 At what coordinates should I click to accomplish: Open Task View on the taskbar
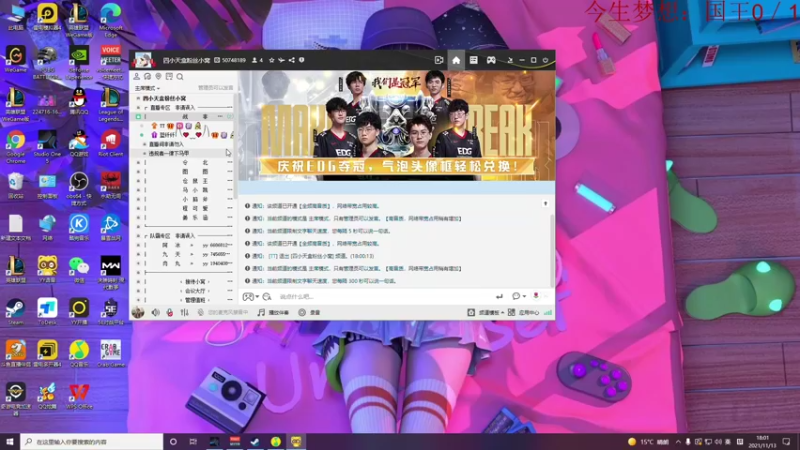click(193, 442)
